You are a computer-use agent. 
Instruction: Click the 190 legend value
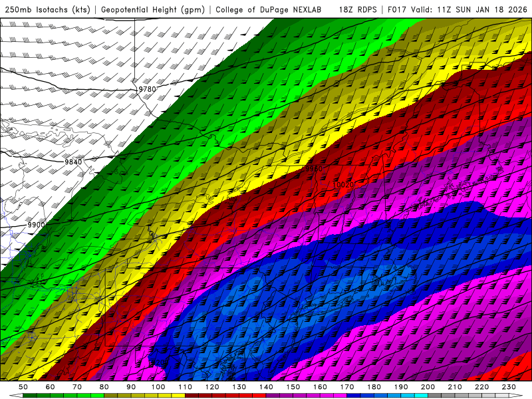(x=401, y=387)
